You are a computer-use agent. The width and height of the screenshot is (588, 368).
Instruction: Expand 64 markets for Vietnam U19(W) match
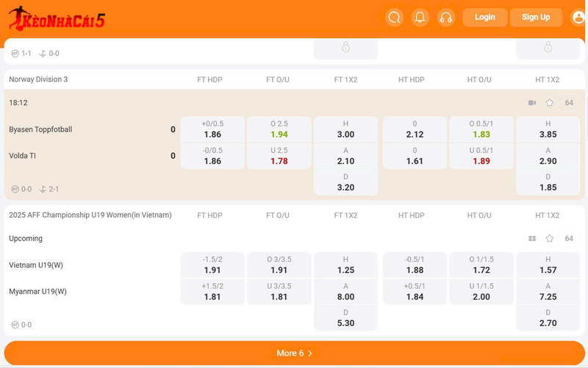click(x=569, y=238)
